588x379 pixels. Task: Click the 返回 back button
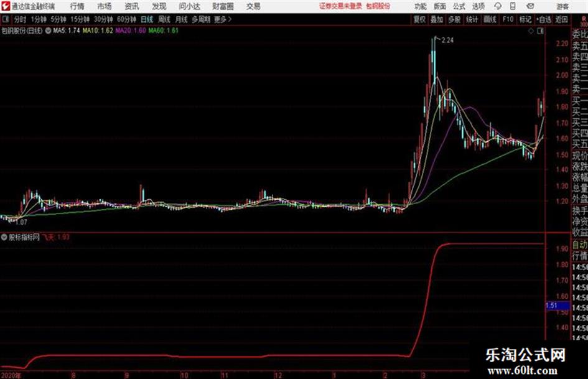561,19
